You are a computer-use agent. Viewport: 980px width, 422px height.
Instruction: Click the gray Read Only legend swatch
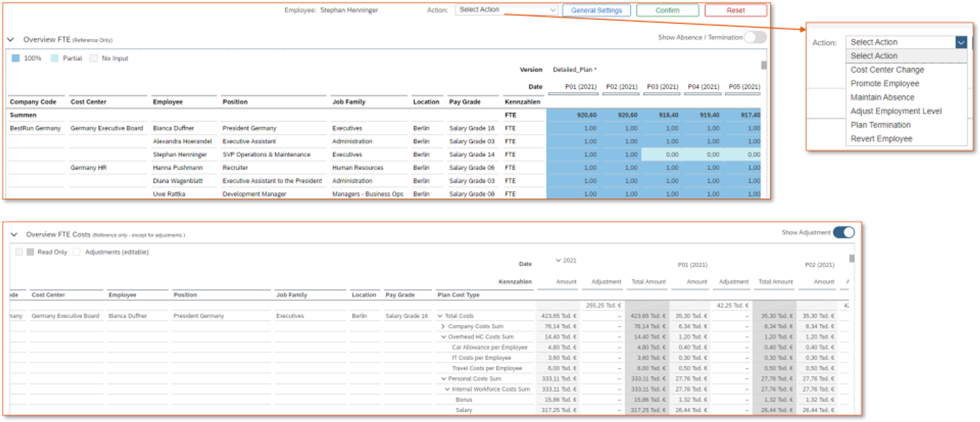click(30, 252)
